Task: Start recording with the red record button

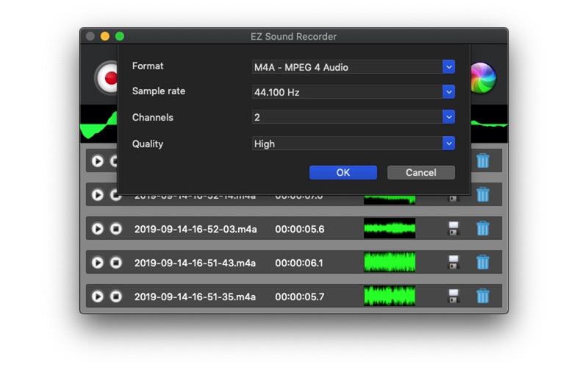Action: [x=107, y=78]
